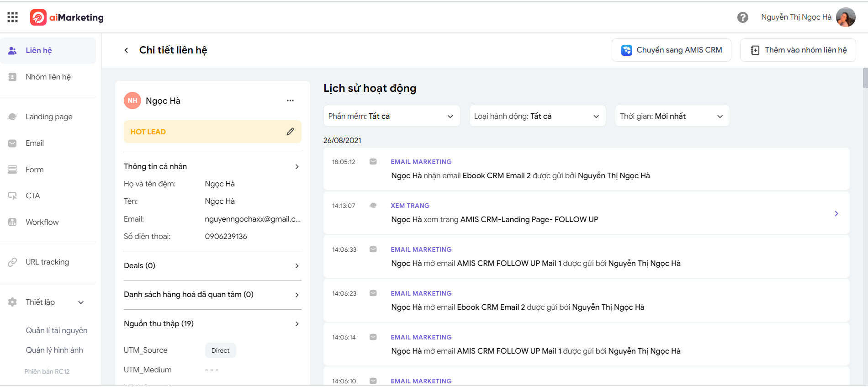Open Liên hệ menu item
The width and height of the screenshot is (868, 387).
pyautogui.click(x=48, y=50)
